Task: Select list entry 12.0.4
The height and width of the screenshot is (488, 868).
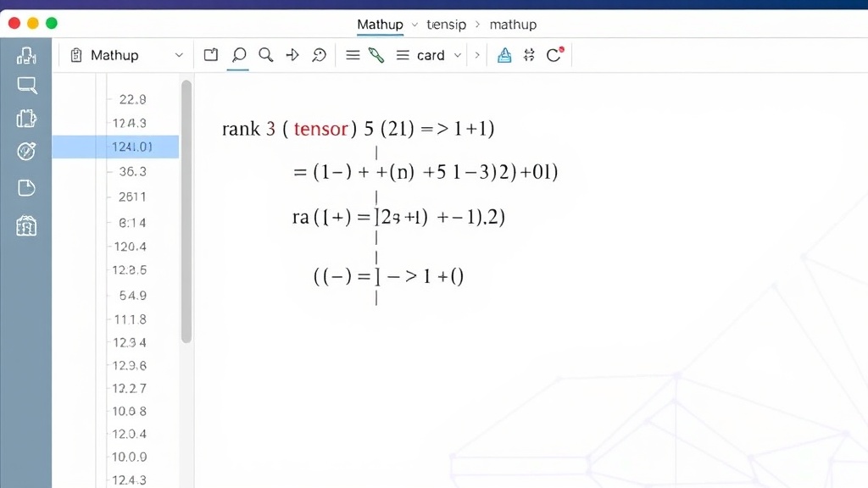Action: coord(130,434)
